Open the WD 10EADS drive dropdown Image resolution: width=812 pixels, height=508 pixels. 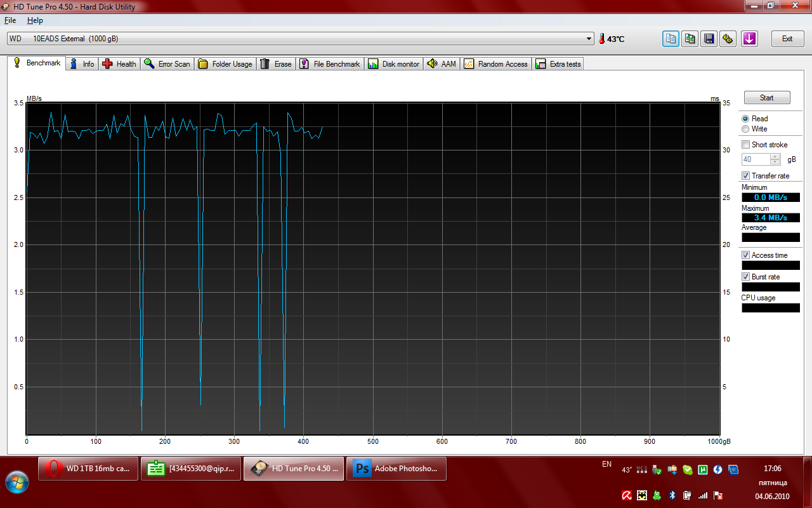click(301, 39)
